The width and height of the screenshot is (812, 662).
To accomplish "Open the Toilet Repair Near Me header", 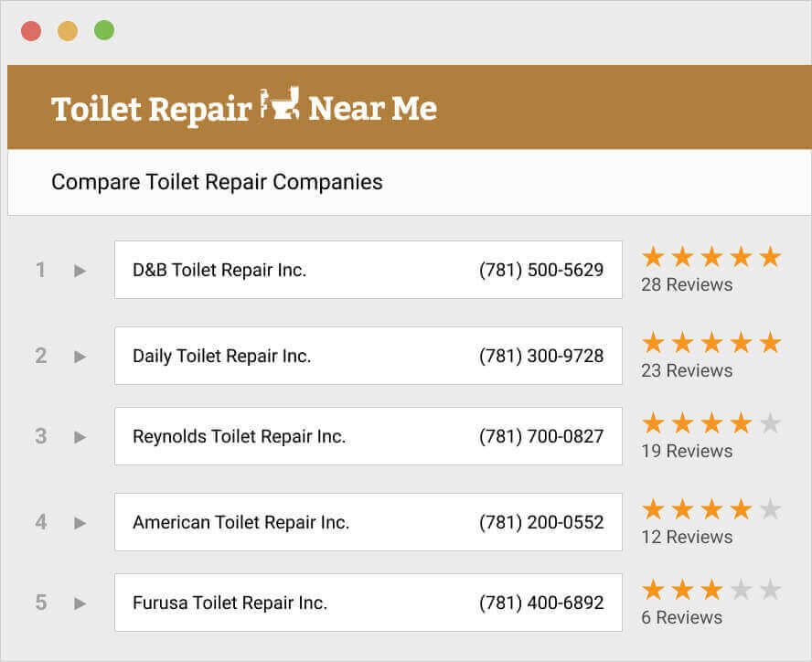I will (243, 108).
